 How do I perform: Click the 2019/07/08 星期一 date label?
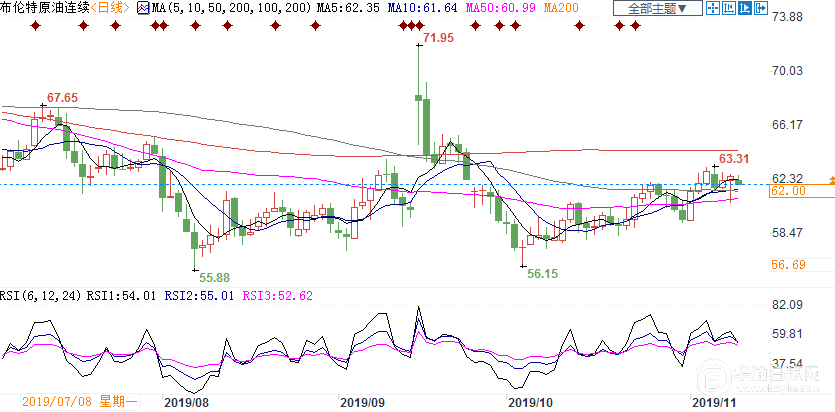click(x=80, y=402)
